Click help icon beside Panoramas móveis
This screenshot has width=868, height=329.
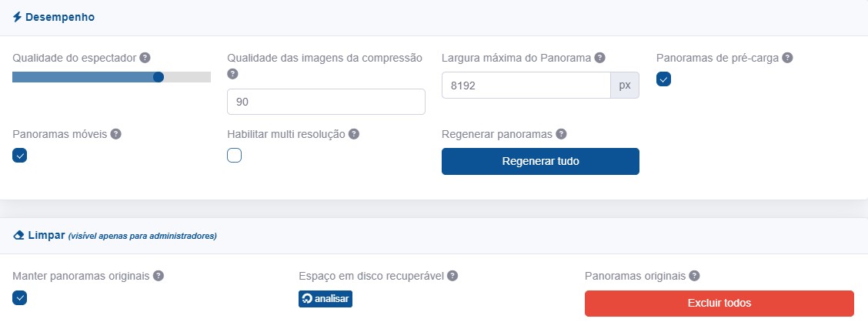[116, 134]
